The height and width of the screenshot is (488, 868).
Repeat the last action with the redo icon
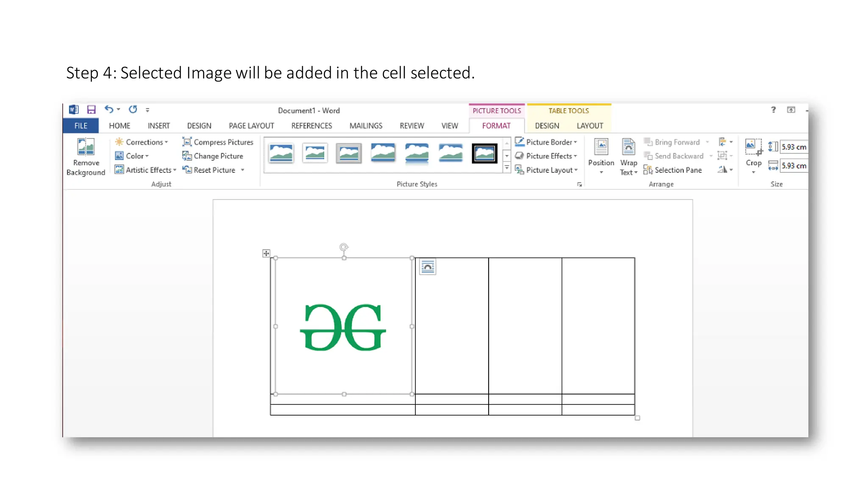pos(133,109)
